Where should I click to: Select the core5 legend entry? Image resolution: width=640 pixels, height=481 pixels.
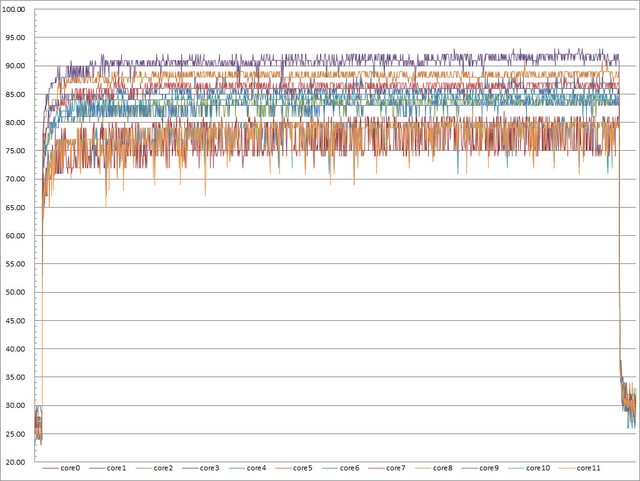pos(303,468)
